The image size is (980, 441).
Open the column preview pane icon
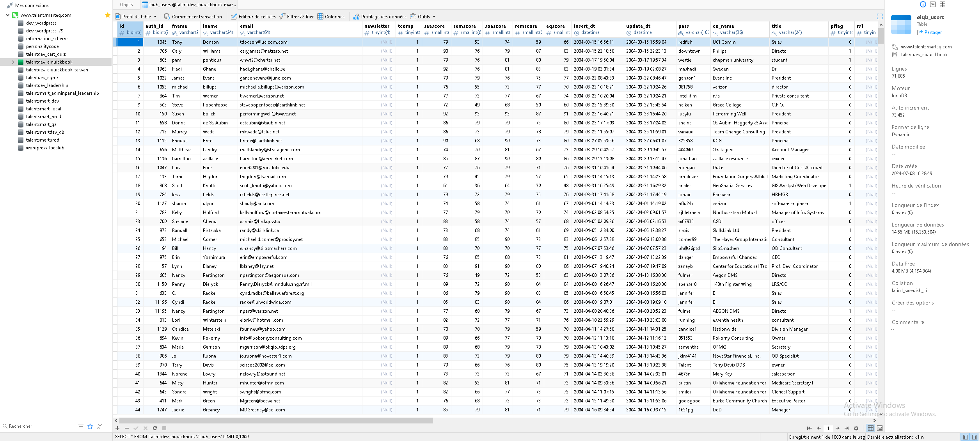point(943,4)
